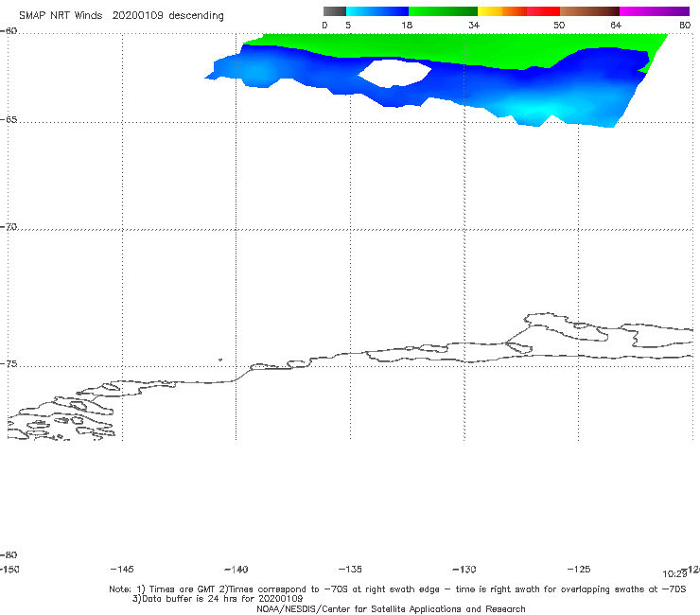Viewport: 700px width, 615px height.
Task: Click the magenta segment of the colorbar
Action: (x=655, y=11)
